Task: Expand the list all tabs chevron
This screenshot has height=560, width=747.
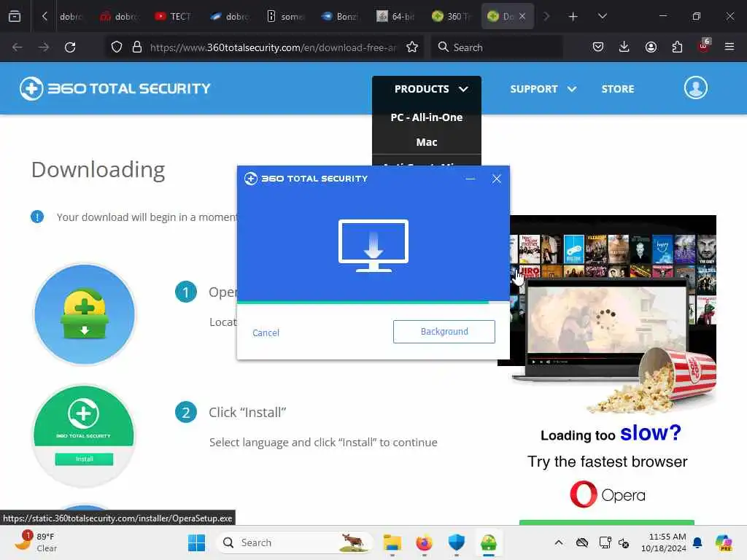Action: (x=602, y=16)
